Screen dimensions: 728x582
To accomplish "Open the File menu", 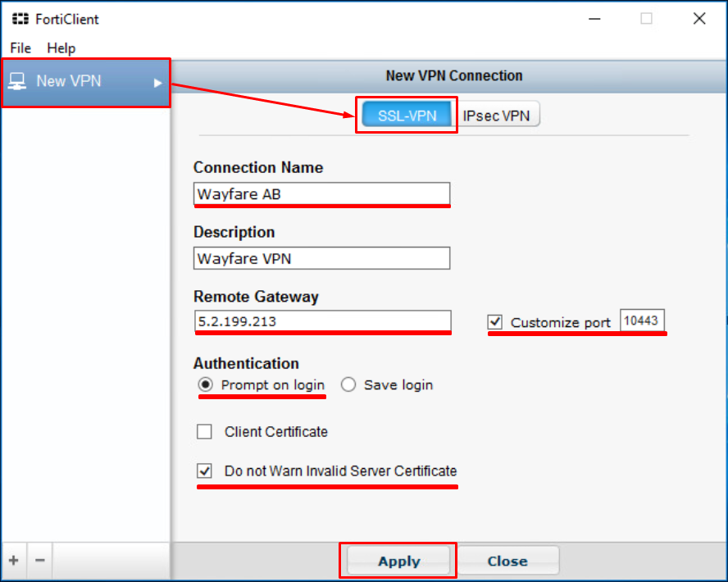I will 20,48.
